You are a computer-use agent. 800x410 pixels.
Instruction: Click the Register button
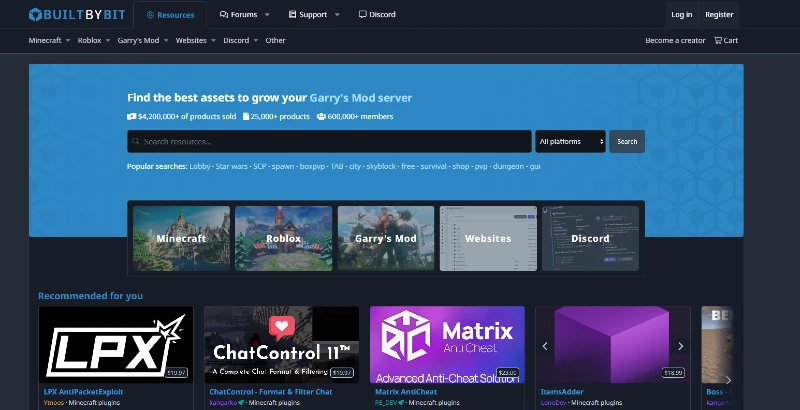point(719,14)
